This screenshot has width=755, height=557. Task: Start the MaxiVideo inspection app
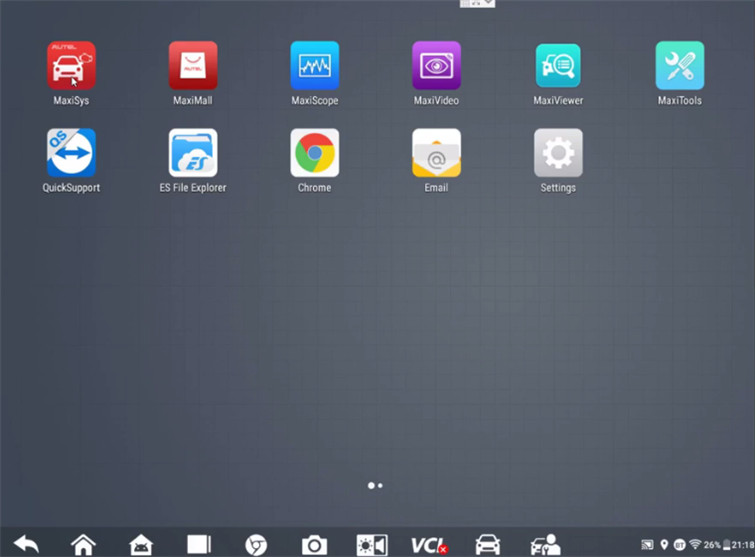pyautogui.click(x=436, y=65)
